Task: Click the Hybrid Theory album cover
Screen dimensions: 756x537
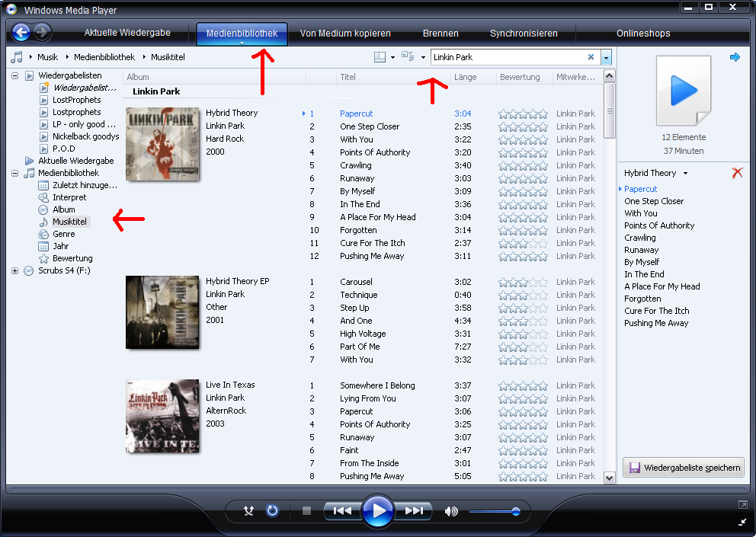Action: tap(162, 144)
